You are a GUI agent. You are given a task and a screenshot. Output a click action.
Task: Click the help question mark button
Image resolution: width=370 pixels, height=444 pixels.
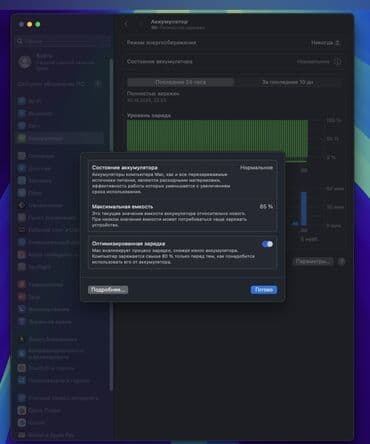(342, 262)
